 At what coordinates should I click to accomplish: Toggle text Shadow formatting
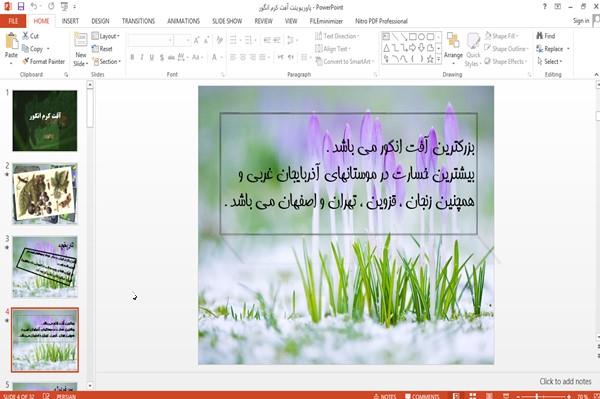[162, 57]
